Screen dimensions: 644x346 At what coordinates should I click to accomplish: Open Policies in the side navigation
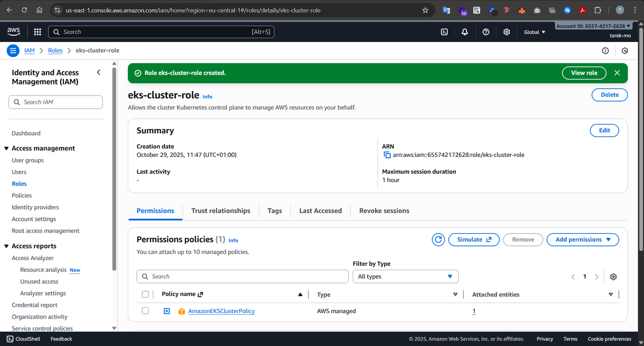(x=22, y=196)
